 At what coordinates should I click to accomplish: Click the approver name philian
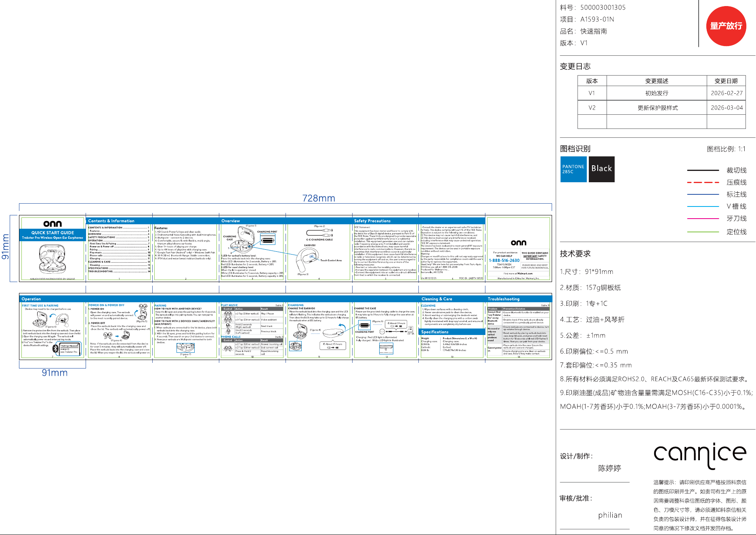tap(610, 515)
